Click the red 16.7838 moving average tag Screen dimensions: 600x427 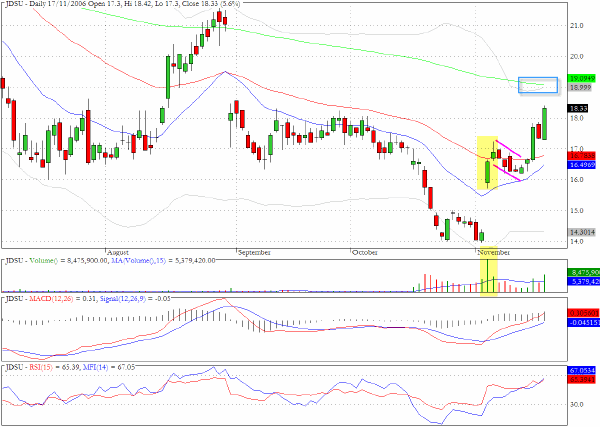coord(582,156)
